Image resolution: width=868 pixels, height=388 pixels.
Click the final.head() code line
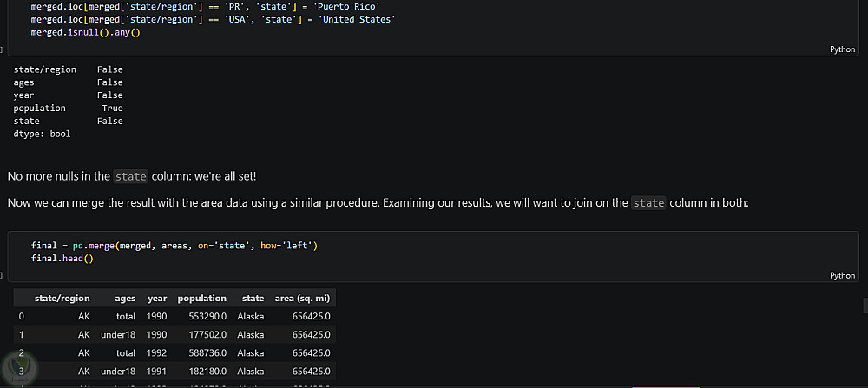click(x=62, y=259)
